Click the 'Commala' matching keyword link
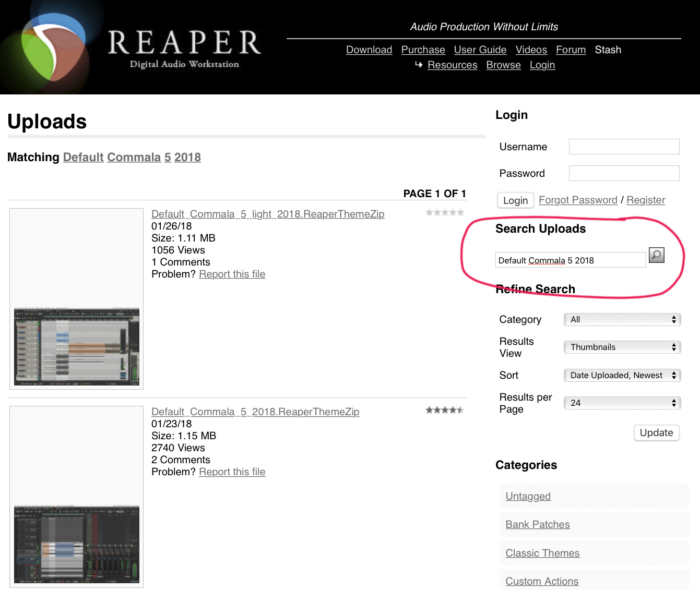Image resolution: width=700 pixels, height=590 pixels. 134,157
